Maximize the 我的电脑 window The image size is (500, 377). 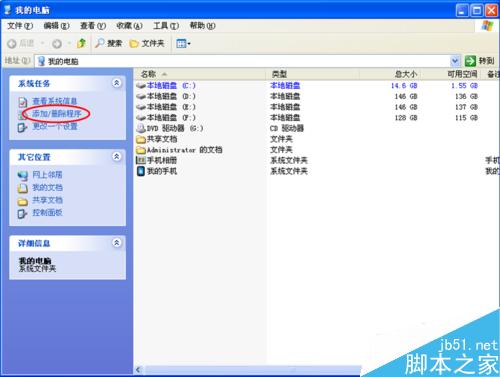(x=476, y=10)
